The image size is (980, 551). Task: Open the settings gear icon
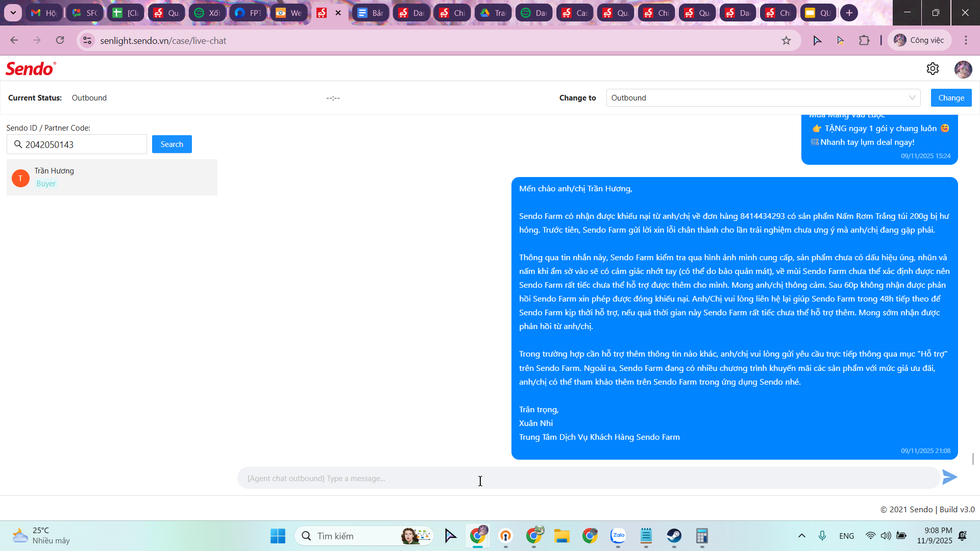point(933,69)
